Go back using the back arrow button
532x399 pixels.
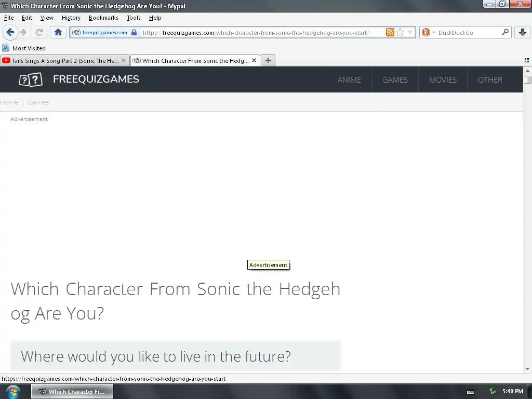[10, 33]
